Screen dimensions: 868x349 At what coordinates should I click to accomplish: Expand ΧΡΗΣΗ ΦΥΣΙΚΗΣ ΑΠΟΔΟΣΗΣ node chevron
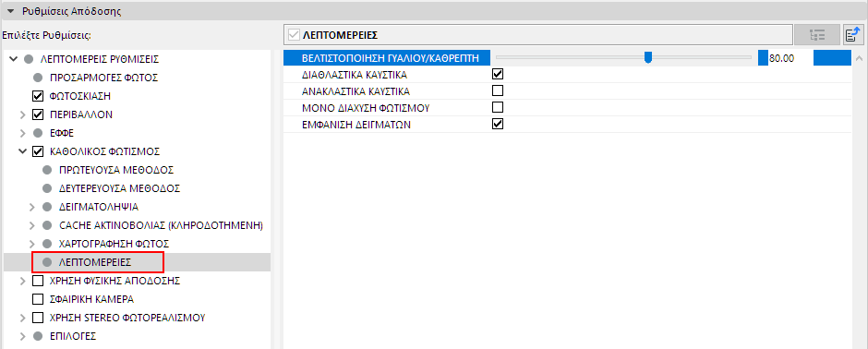click(23, 281)
